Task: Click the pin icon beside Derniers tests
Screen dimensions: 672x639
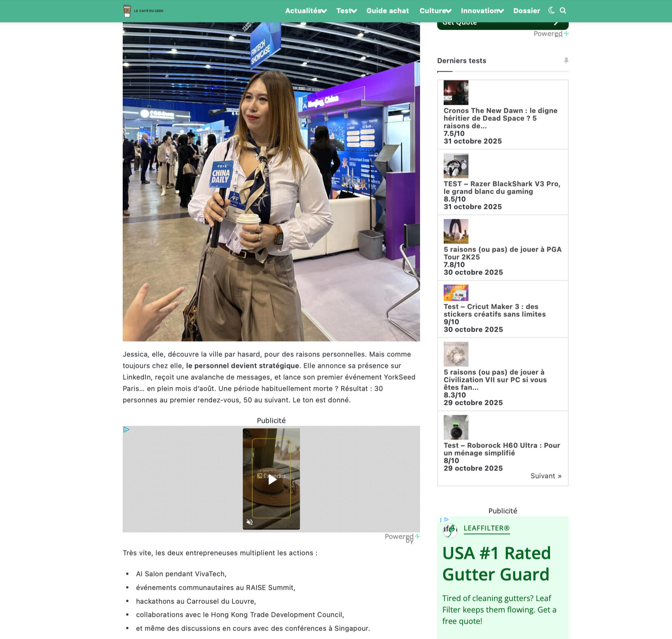Action: (x=566, y=61)
